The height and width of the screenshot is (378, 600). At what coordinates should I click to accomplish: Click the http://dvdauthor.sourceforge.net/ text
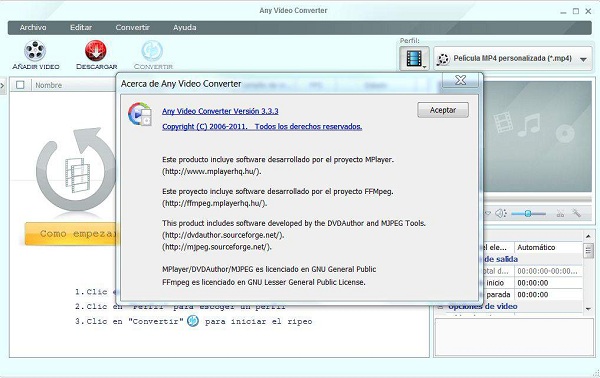223,235
